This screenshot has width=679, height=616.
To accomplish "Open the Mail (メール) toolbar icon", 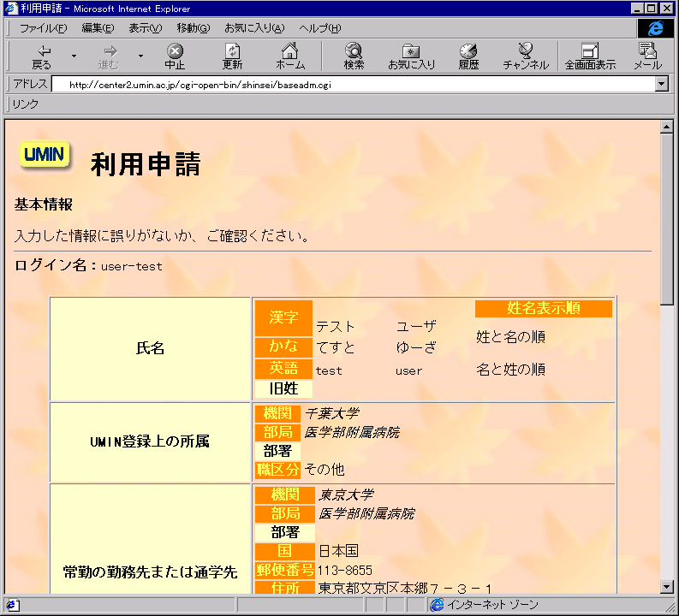I will pyautogui.click(x=647, y=56).
